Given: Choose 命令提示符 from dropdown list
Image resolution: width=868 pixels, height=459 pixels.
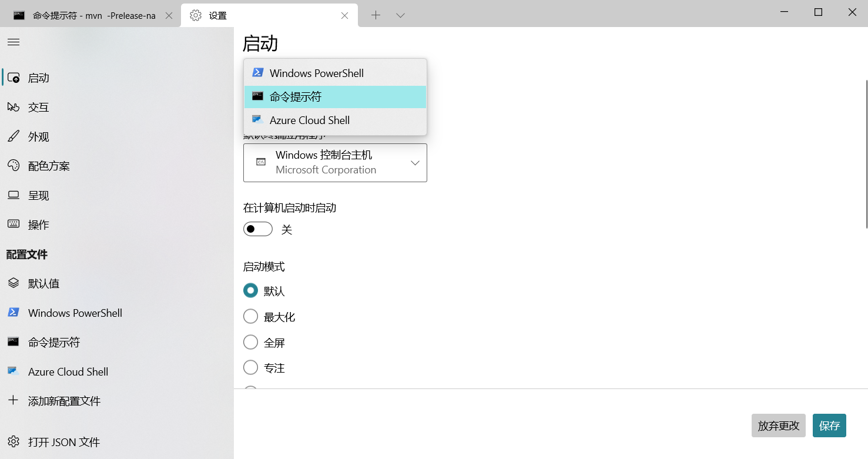Looking at the screenshot, I should [x=335, y=96].
